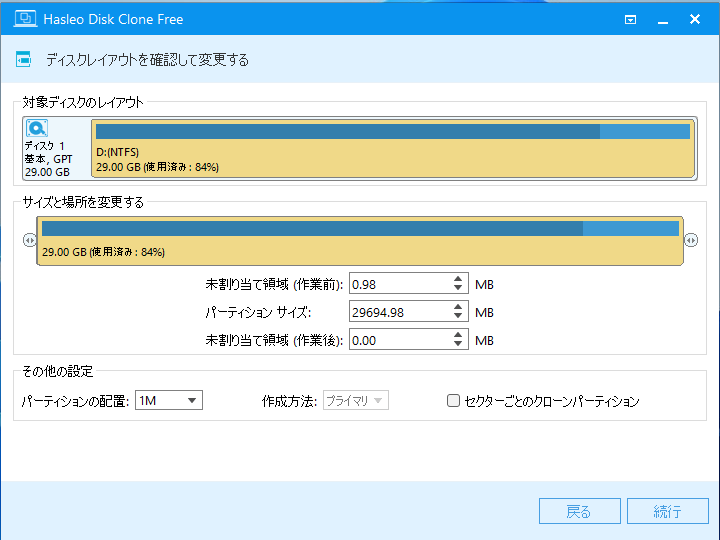Viewport: 720px width, 540px height.
Task: Close the Hasleo Disk Clone window
Action: 695,19
